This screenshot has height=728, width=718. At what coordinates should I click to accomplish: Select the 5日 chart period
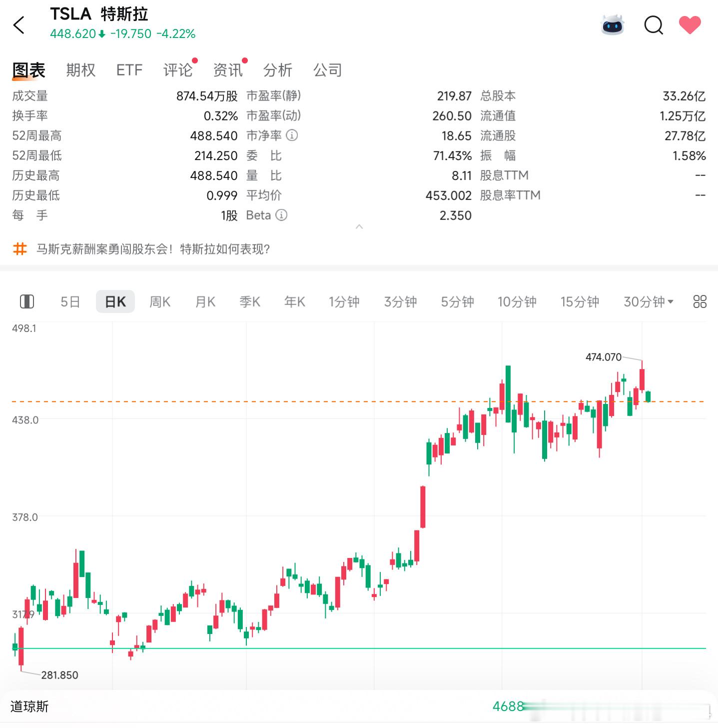coord(70,302)
